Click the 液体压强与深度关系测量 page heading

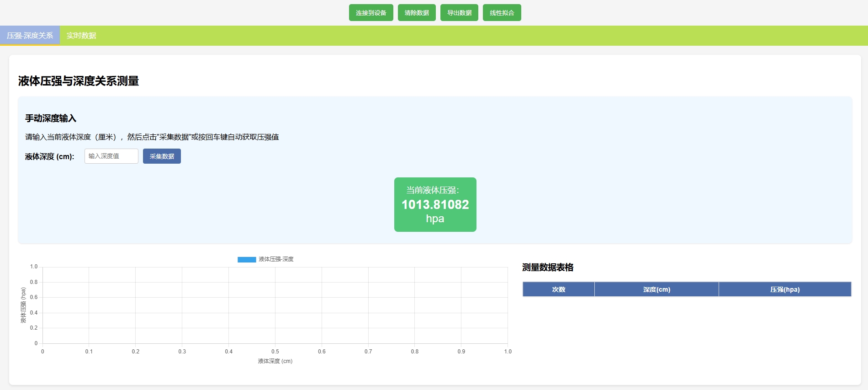(79, 81)
